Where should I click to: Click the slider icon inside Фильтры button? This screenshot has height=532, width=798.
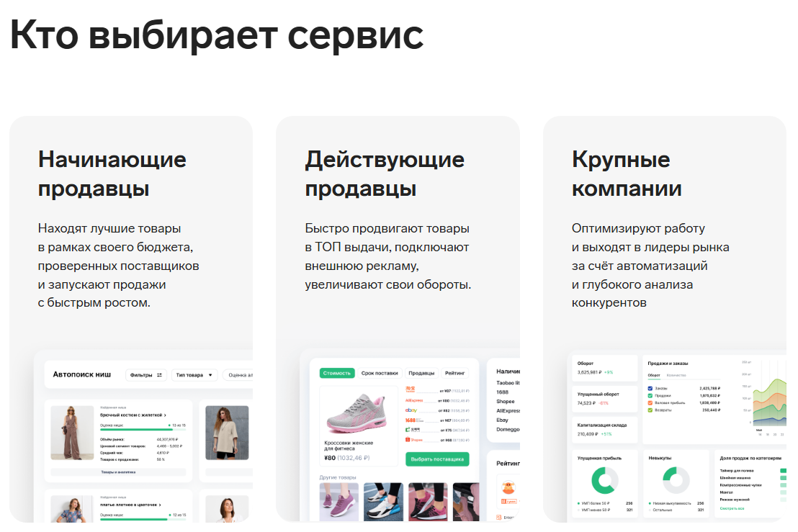coord(159,375)
